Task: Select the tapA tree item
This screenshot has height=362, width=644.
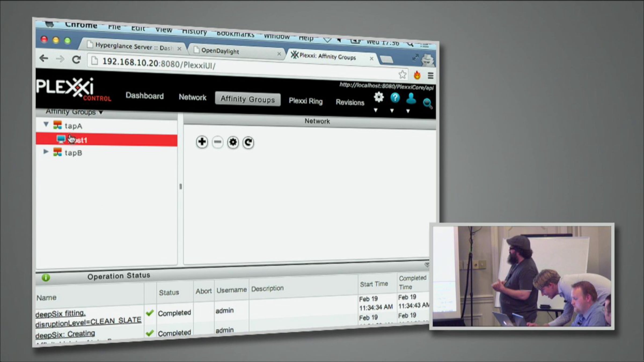Action: 73,126
